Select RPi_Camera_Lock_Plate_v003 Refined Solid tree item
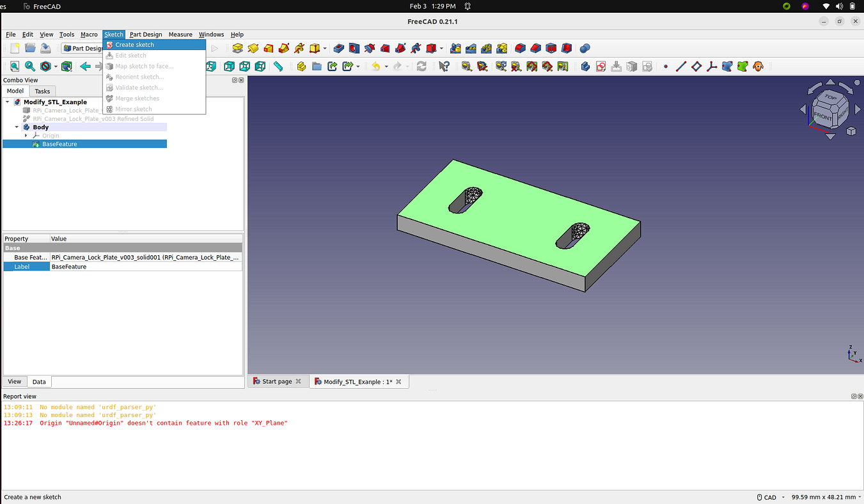Image resolution: width=864 pixels, height=504 pixels. (x=93, y=119)
